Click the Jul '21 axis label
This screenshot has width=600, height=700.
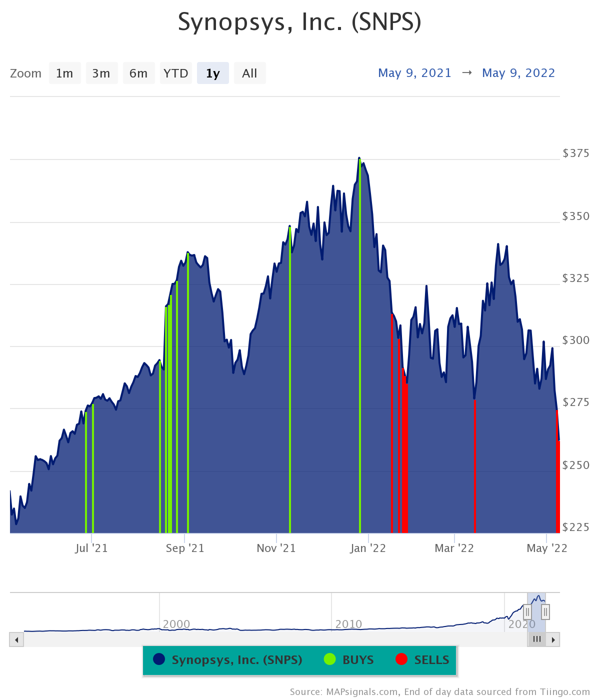point(91,548)
